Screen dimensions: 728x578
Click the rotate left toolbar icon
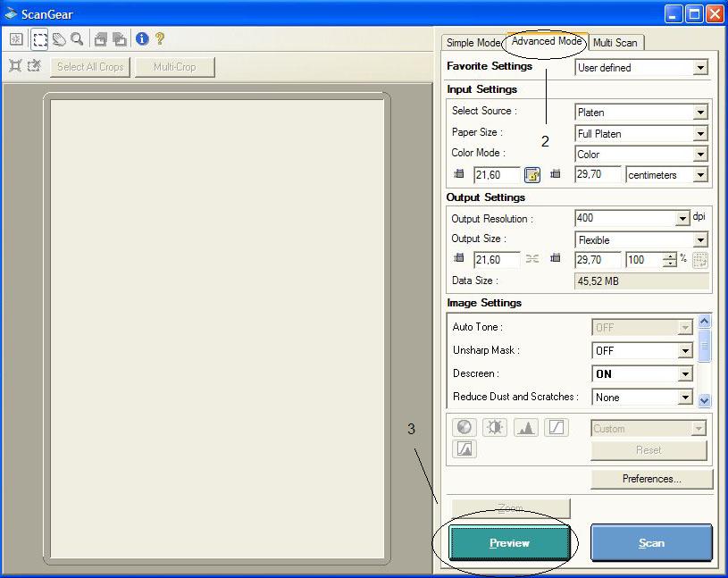[x=100, y=39]
